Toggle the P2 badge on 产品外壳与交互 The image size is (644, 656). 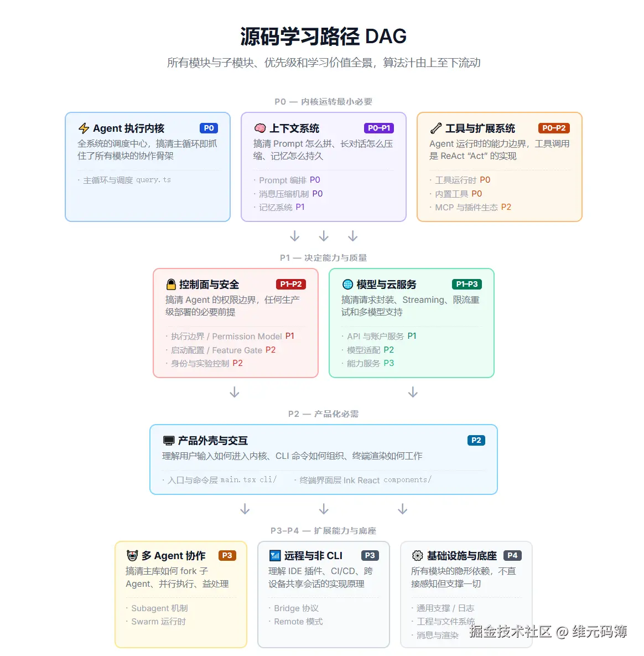tap(476, 441)
